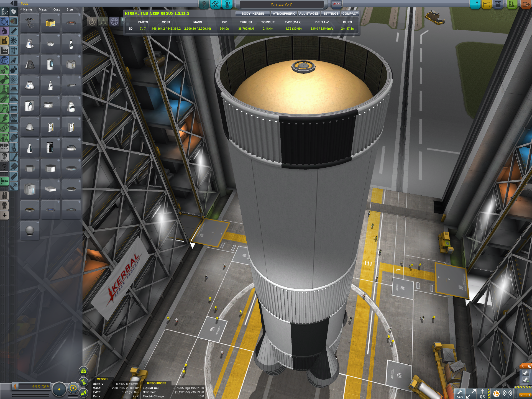
Task: Open the gears category icon
Action: pyautogui.click(x=14, y=70)
